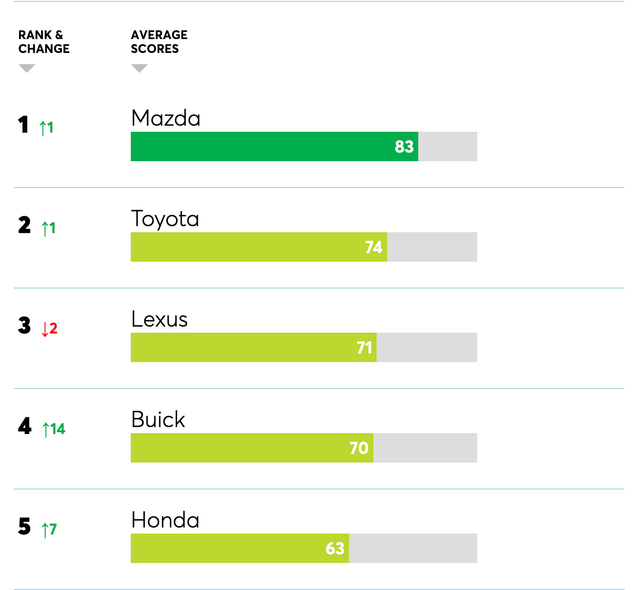Image resolution: width=640 pixels, height=590 pixels.
Task: Click the green up arrow beside rank 1
Action: pyautogui.click(x=43, y=128)
